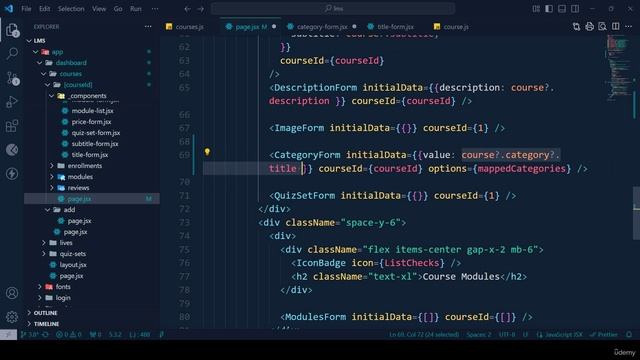Open the additional menus ellipsis in menu bar
640x360 pixels.
[x=155, y=9]
